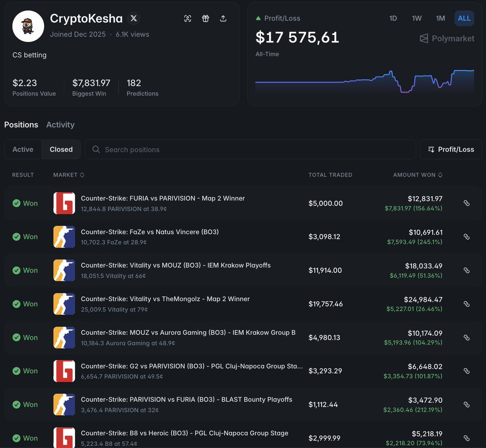Click the $2.23 Positions Value figure

25,83
